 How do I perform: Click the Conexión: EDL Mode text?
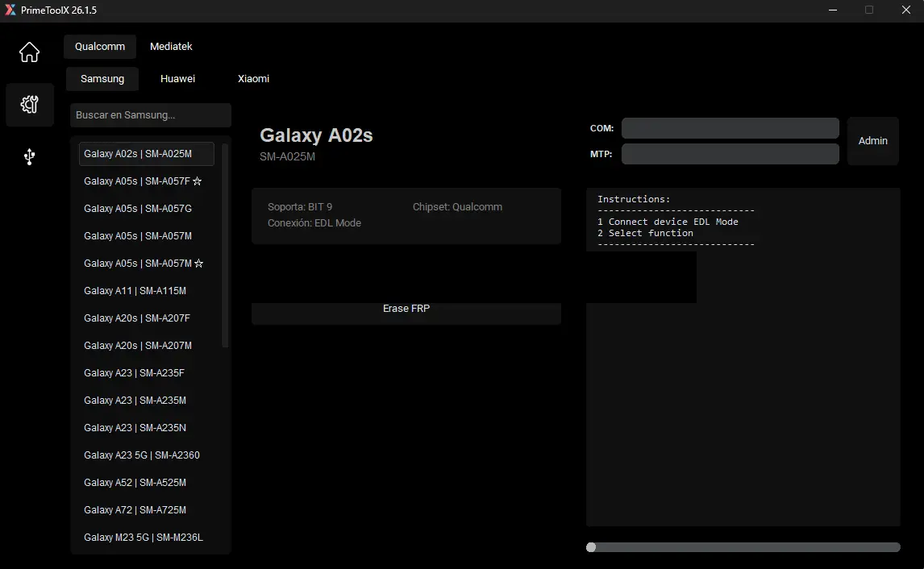point(314,223)
